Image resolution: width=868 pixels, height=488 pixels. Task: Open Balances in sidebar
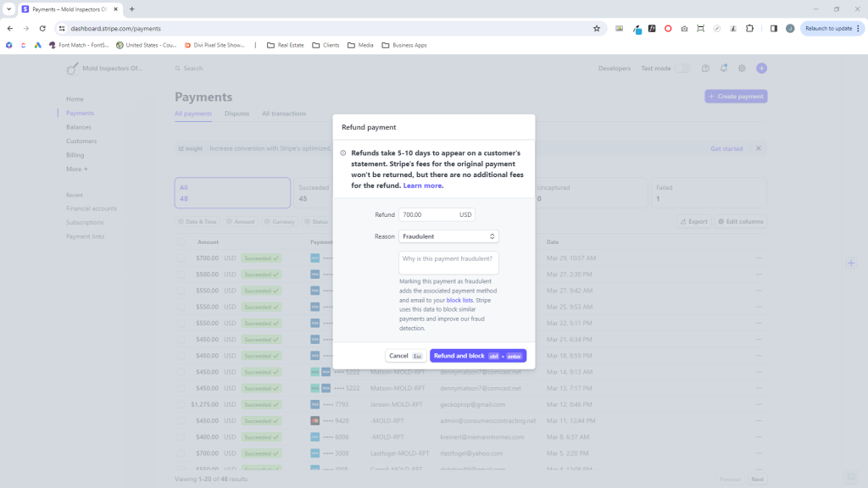tap(79, 127)
